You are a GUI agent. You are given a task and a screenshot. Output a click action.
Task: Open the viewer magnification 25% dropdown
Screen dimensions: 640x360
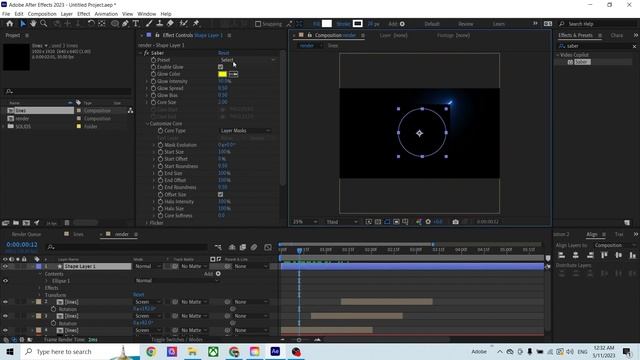(305, 222)
